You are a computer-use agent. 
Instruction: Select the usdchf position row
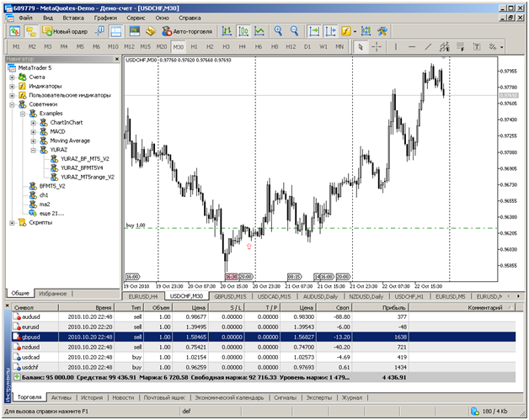tap(264, 367)
